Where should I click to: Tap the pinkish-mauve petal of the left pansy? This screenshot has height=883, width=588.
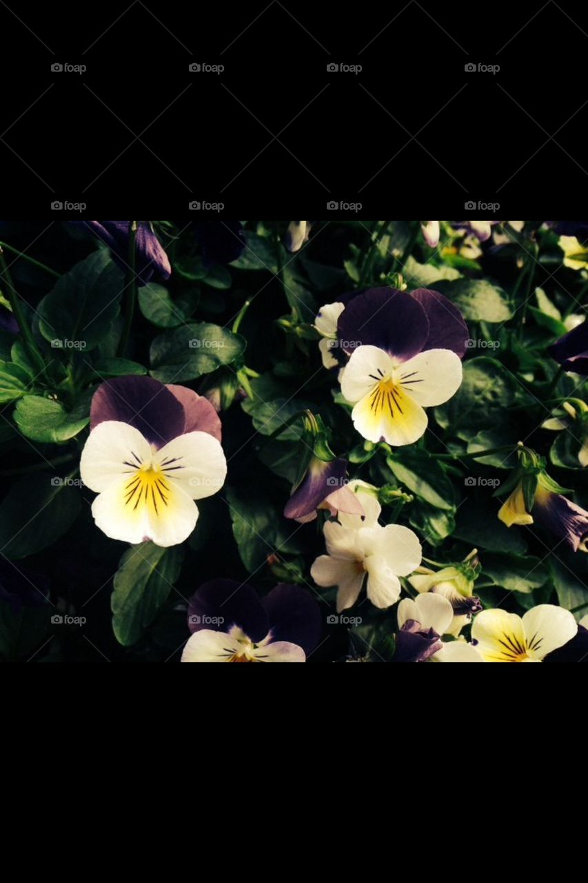199,412
